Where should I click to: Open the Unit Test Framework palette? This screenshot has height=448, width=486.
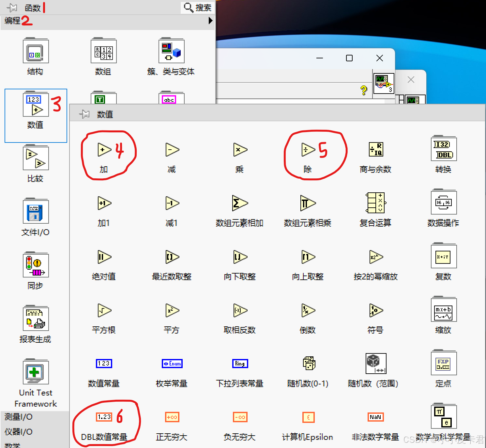(36, 372)
